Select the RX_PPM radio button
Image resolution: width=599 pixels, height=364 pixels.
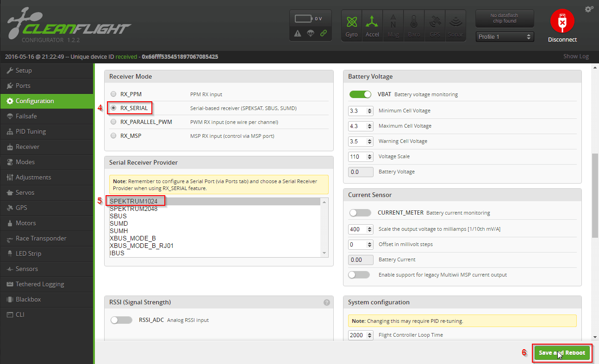[x=113, y=93]
